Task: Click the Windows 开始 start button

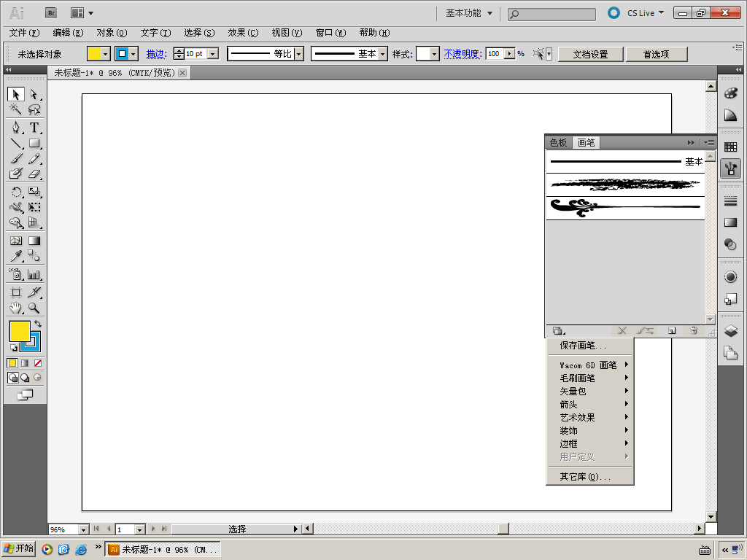Action: (x=18, y=549)
